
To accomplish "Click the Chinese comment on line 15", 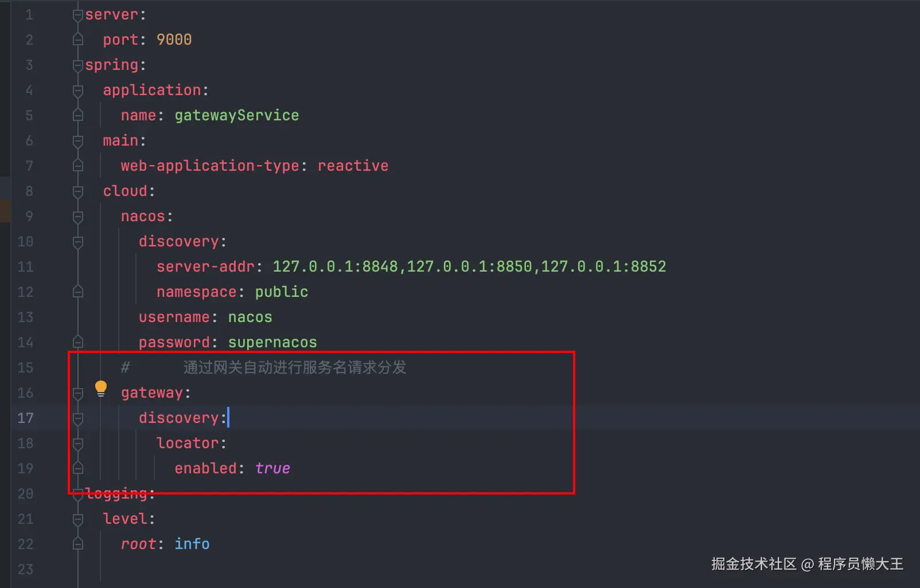I will tap(295, 368).
